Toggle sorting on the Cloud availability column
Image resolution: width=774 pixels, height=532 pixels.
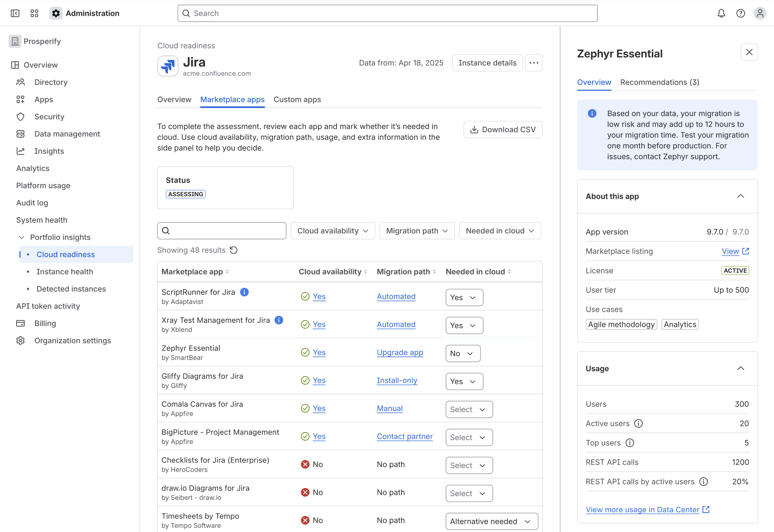pos(366,271)
